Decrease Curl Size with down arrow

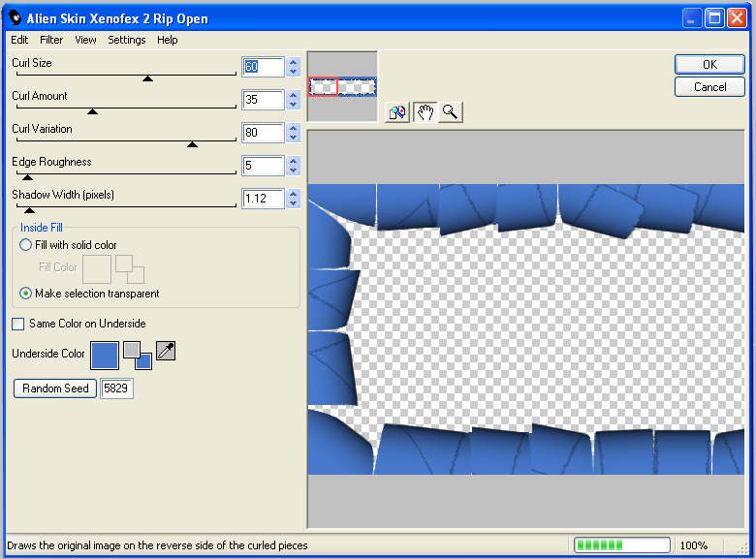(x=293, y=72)
